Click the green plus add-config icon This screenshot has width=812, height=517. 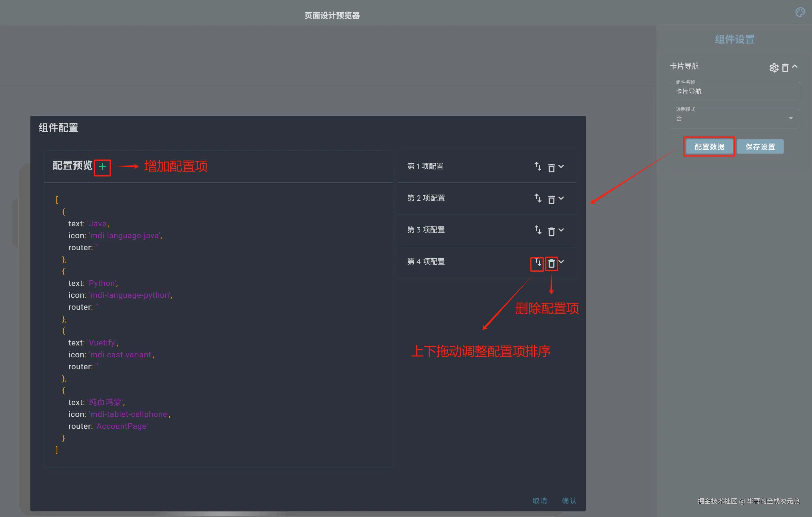click(x=102, y=166)
